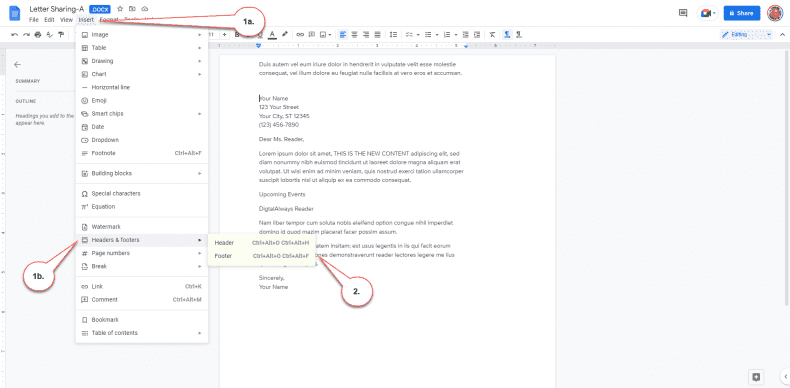Expand the Building blocks submenu arrow
This screenshot has width=790, height=388.
coord(200,173)
